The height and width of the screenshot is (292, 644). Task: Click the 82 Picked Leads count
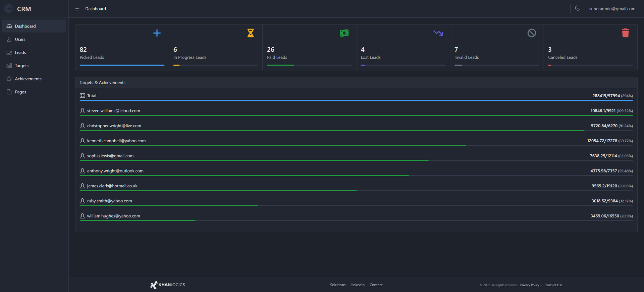click(x=83, y=50)
